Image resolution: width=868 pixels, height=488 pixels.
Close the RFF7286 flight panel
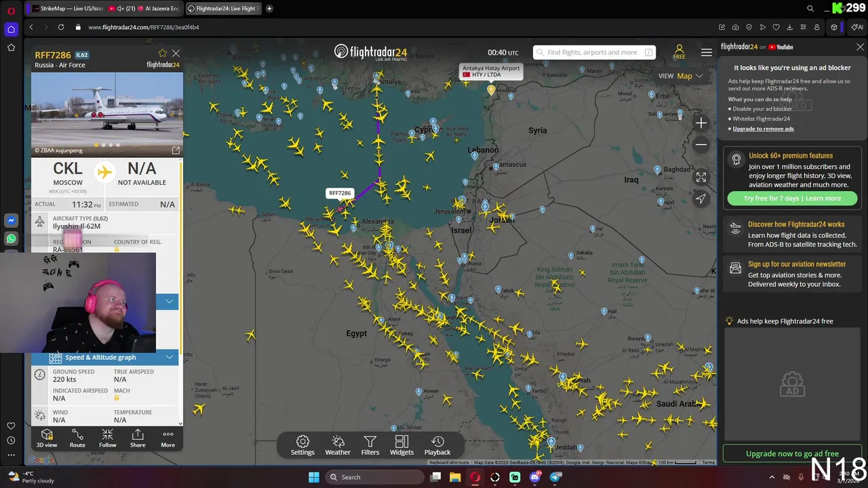pyautogui.click(x=176, y=53)
